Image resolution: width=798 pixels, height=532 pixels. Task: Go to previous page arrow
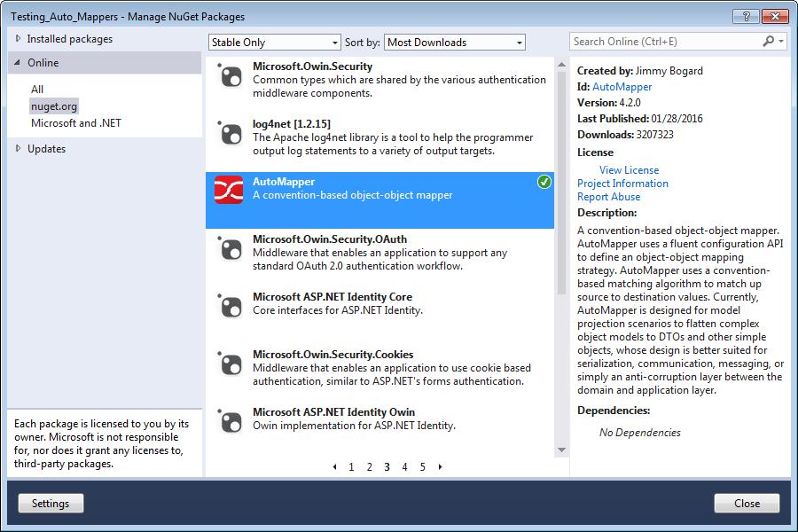(334, 467)
